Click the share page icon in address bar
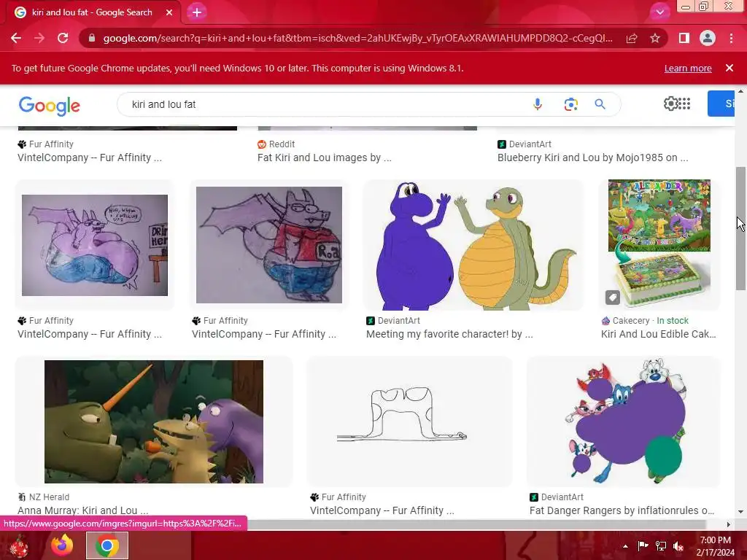Screen dimensions: 747x560 (632, 38)
